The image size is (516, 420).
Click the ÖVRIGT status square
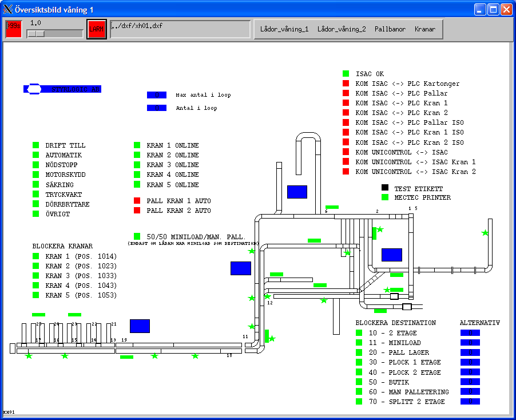36,213
